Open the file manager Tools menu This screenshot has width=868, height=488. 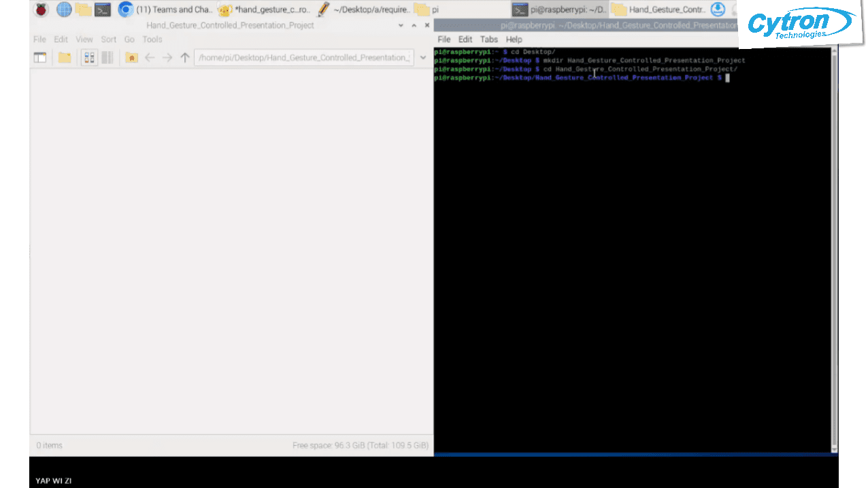[x=152, y=39]
